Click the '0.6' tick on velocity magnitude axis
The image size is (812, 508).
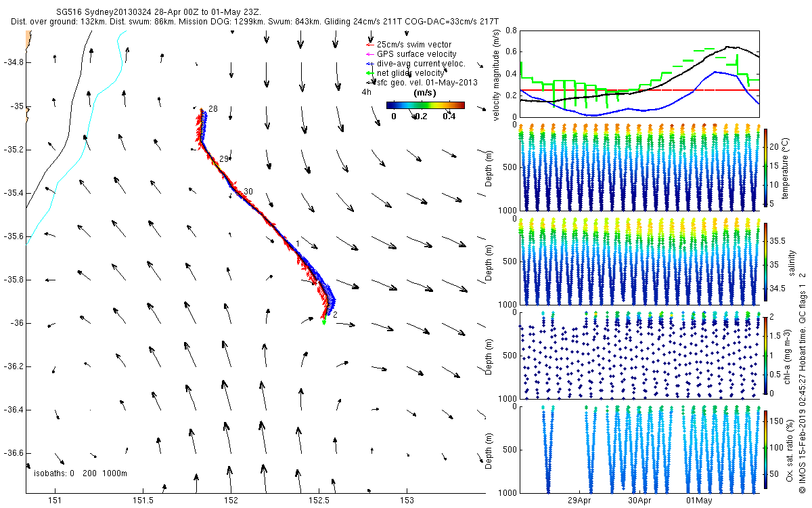click(x=510, y=52)
